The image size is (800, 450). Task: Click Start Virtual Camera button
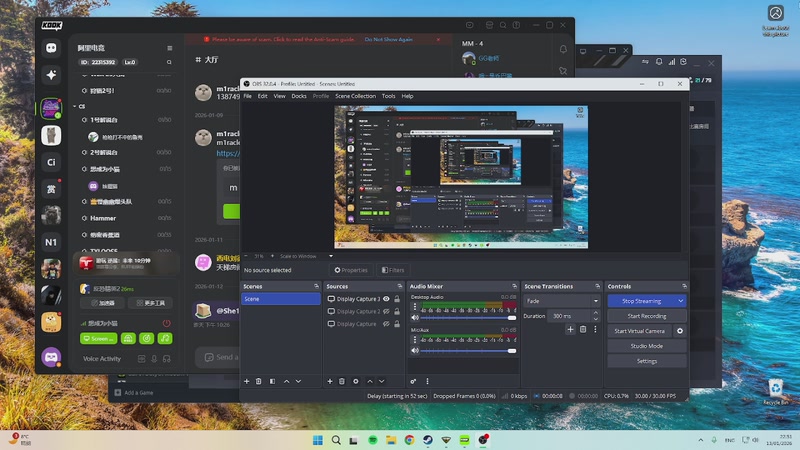[x=640, y=331]
